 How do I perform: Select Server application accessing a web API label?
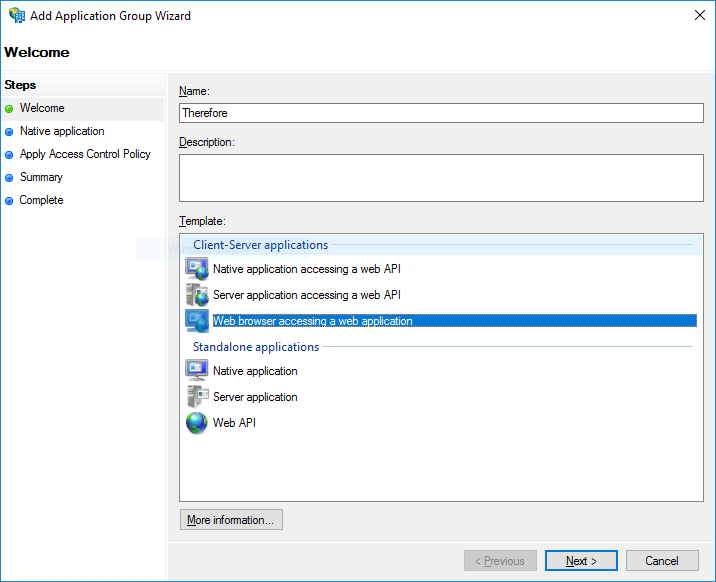click(x=306, y=295)
